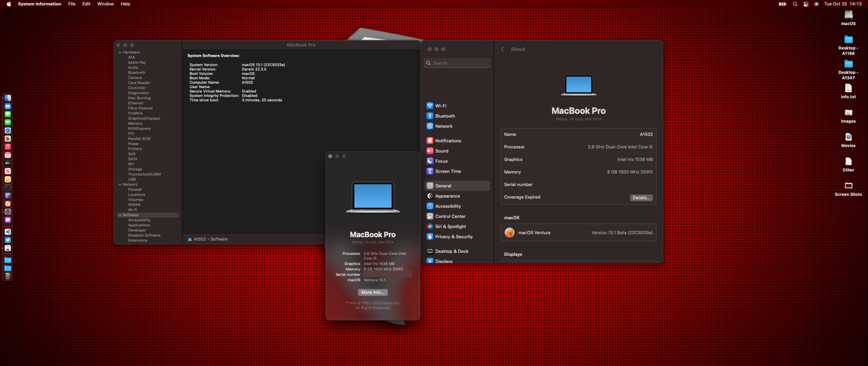This screenshot has width=868, height=366.
Task: Select Wi-Fi under Network in System Information
Action: coord(133,210)
